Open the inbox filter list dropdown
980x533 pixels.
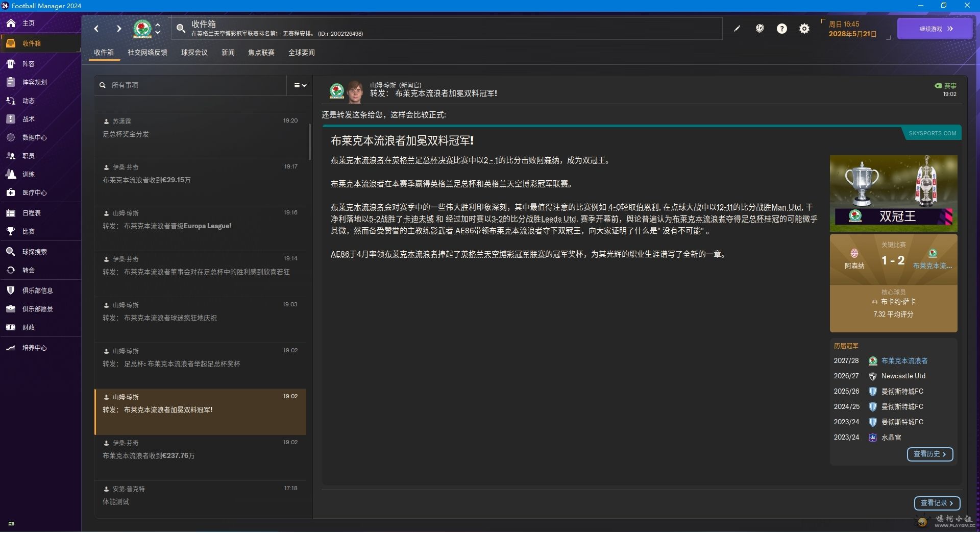(300, 85)
